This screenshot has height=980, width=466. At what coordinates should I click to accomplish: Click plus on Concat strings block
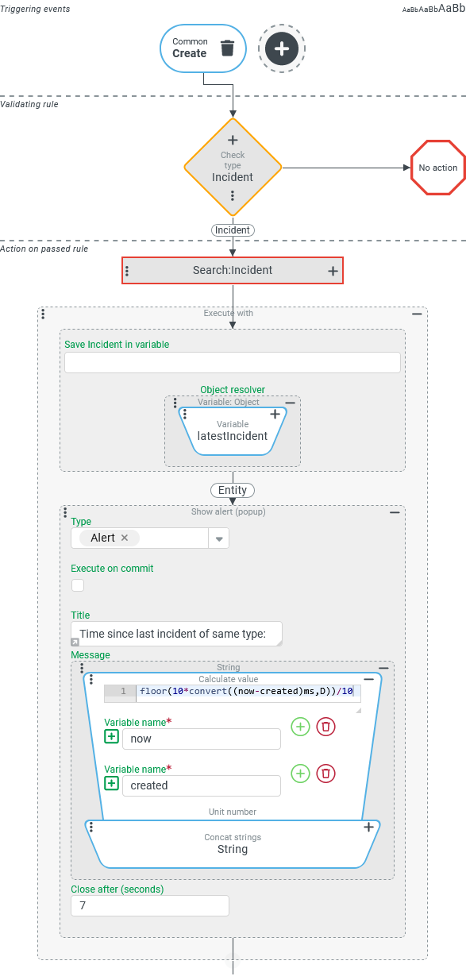click(368, 827)
